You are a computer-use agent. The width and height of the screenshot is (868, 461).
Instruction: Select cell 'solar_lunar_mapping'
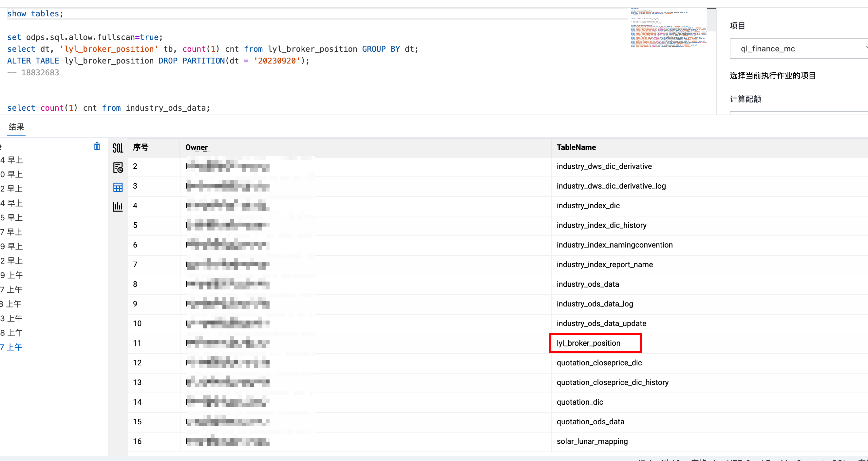pyautogui.click(x=592, y=441)
